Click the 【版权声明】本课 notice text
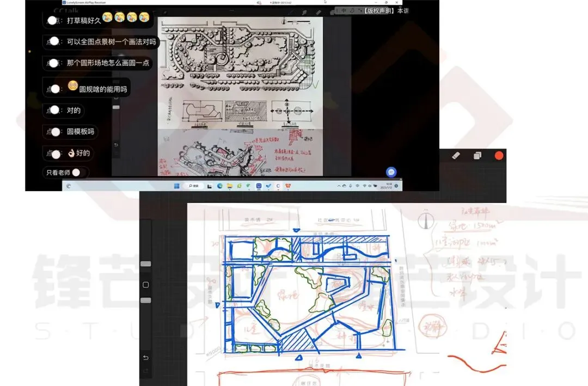The width and height of the screenshot is (588, 386). tap(386, 11)
